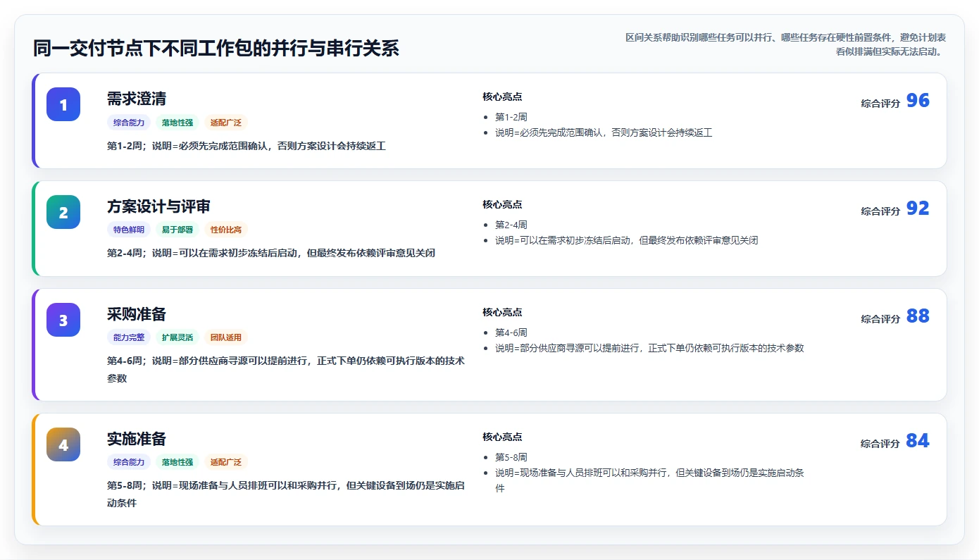The image size is (979, 560).
Task: Click 综合评分 label beside score 92
Action: 880,211
